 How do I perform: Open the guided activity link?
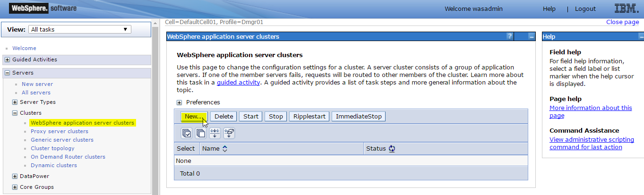click(238, 82)
